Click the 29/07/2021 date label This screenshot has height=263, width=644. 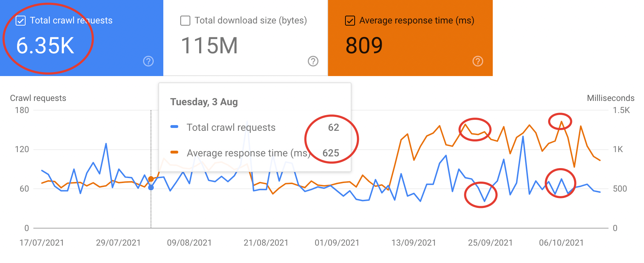coord(118,243)
